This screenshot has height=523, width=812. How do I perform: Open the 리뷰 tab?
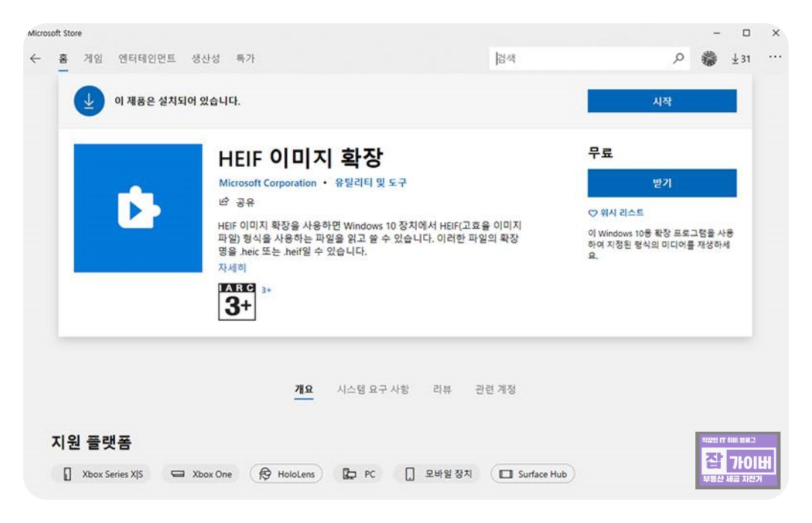[442, 389]
